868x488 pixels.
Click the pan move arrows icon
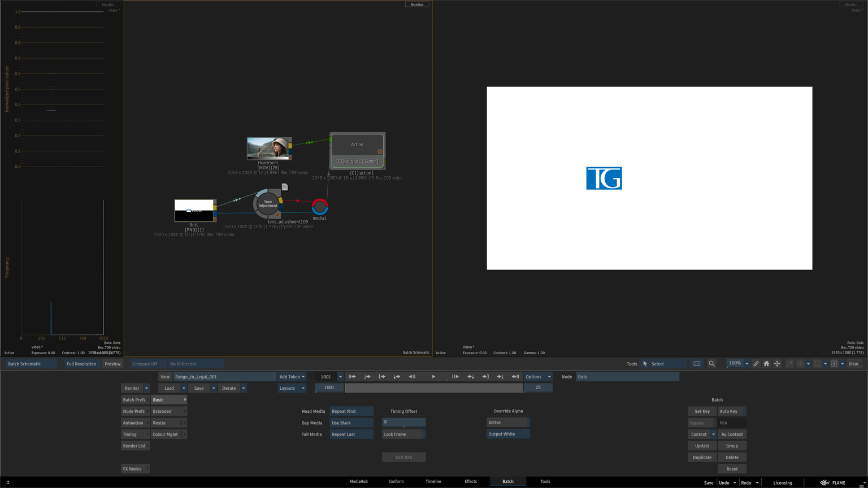tap(777, 364)
